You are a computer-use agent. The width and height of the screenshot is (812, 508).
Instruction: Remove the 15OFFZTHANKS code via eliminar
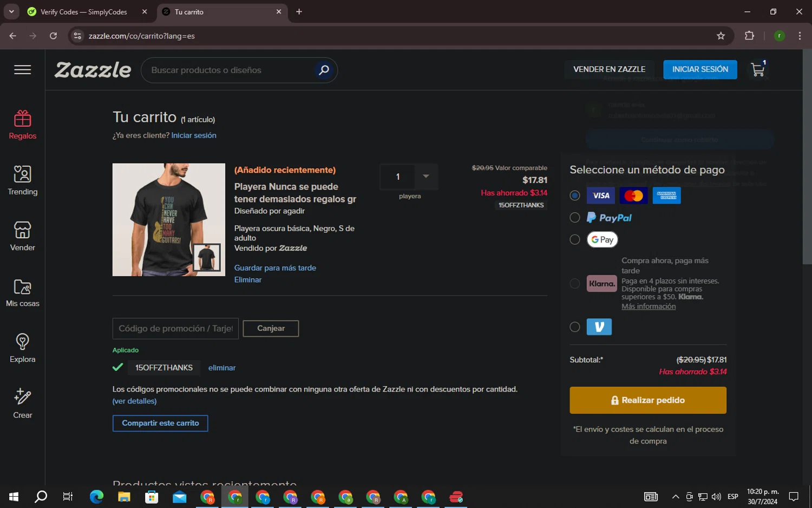point(222,368)
